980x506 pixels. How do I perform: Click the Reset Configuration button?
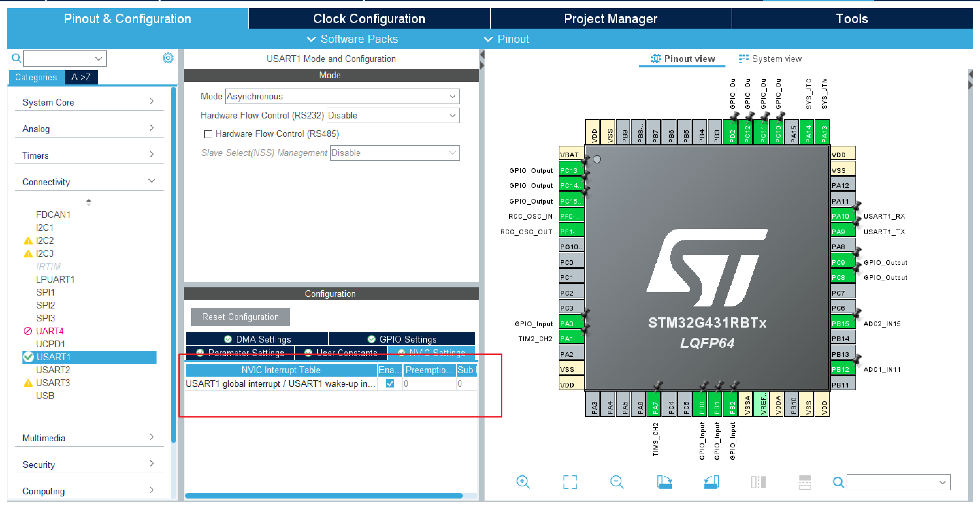[x=240, y=317]
